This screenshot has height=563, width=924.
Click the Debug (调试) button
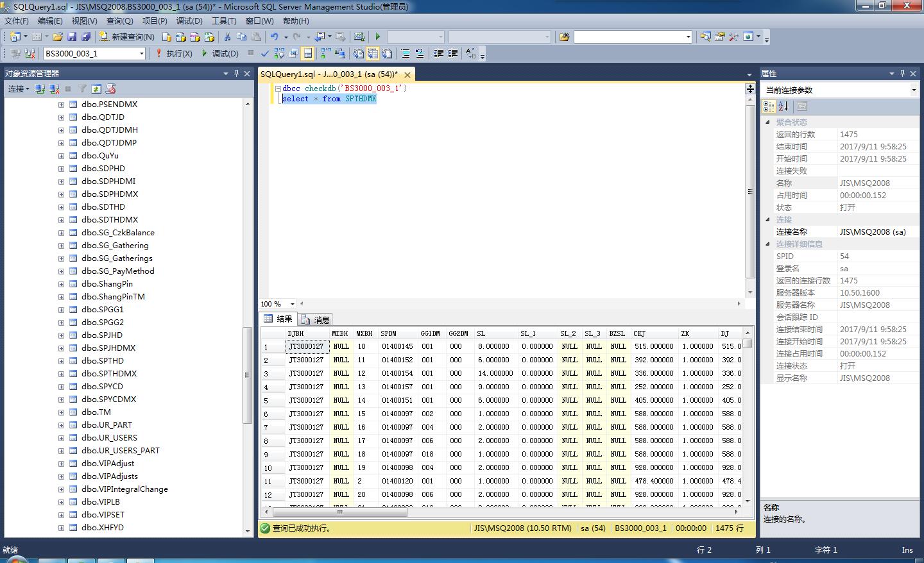220,53
